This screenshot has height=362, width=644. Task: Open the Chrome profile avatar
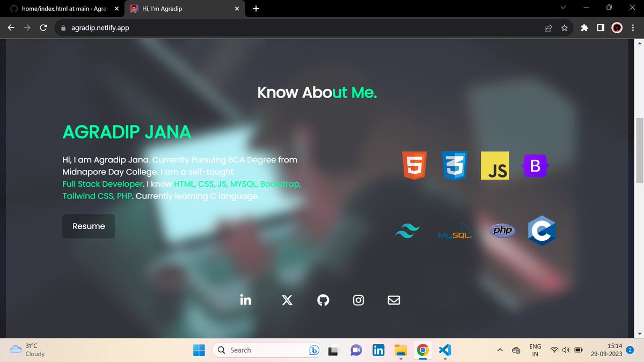tap(617, 28)
